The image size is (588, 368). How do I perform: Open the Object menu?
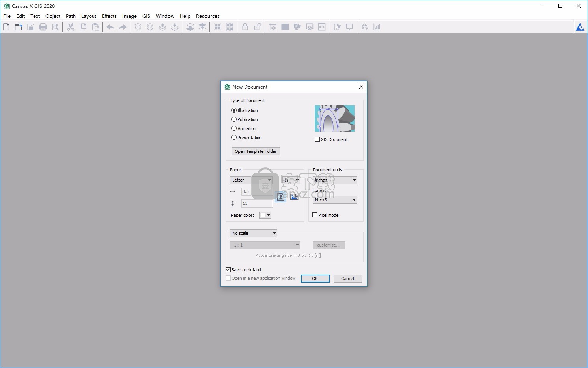coord(53,16)
